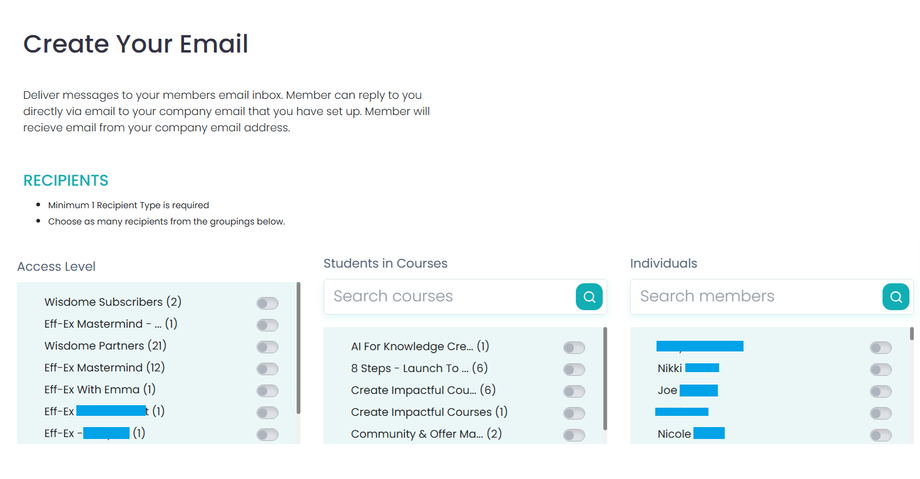The height and width of the screenshot is (479, 920).
Task: Click the members search magnifier icon
Action: (896, 296)
